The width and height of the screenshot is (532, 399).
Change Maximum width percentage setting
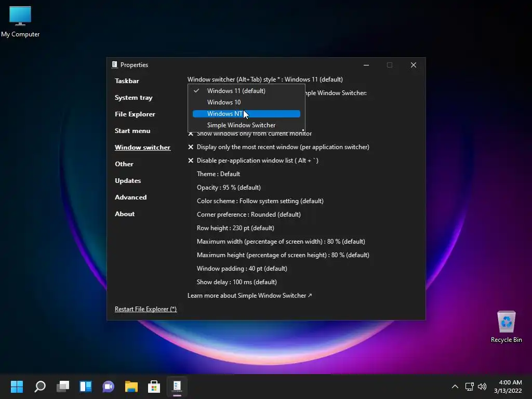281,242
